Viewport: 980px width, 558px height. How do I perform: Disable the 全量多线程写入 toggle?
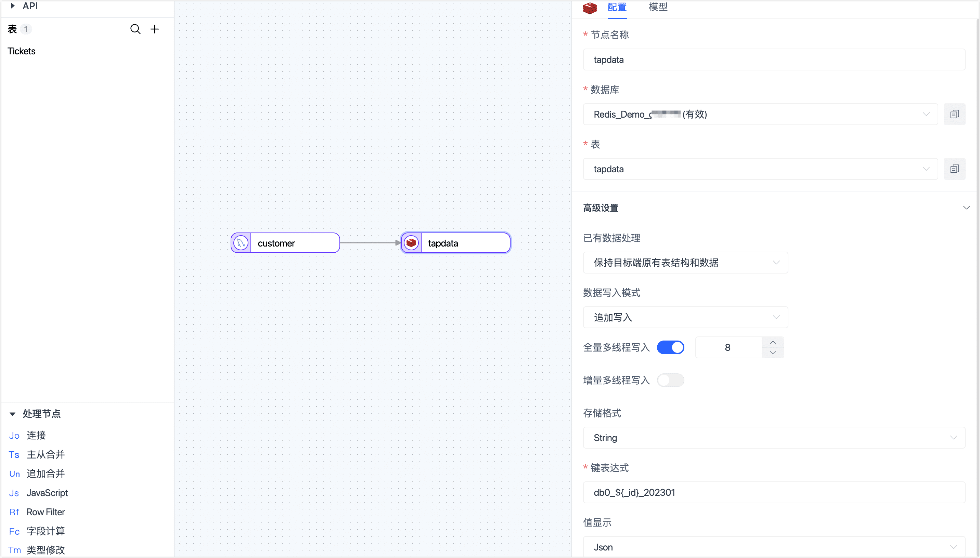(x=671, y=347)
